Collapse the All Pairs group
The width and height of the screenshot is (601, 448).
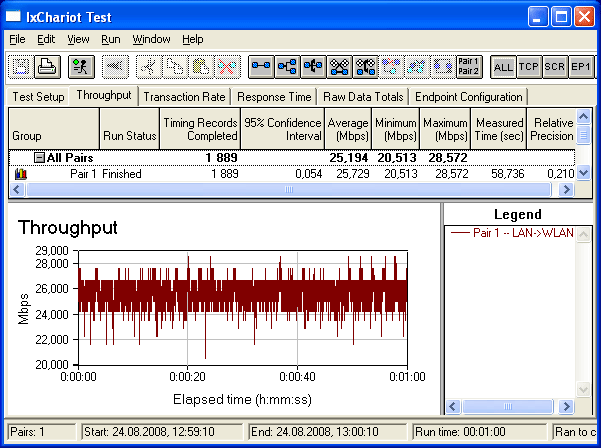39,158
